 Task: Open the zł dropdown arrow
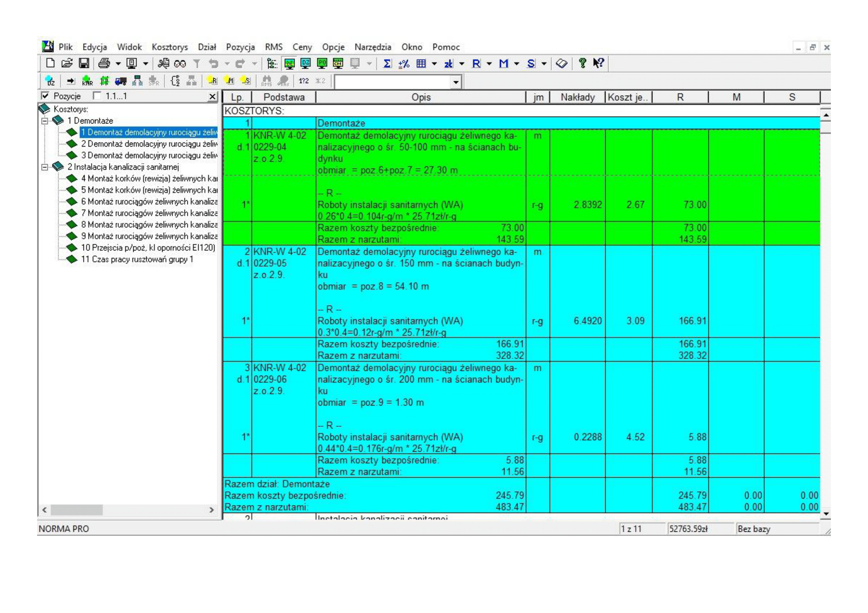click(462, 64)
